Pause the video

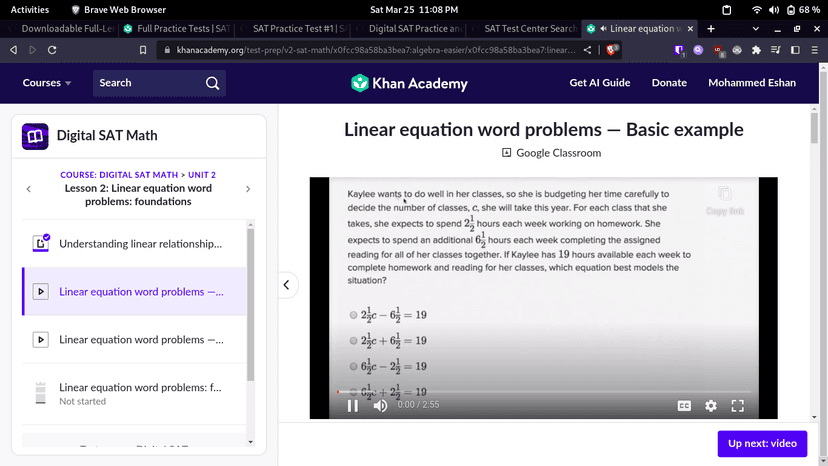tap(352, 405)
